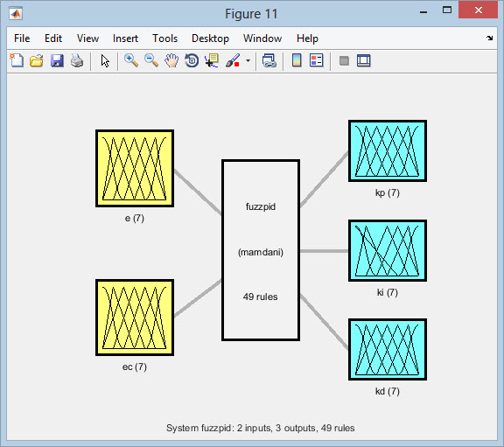504x447 pixels.
Task: Open the Insert menu
Action: [125, 38]
